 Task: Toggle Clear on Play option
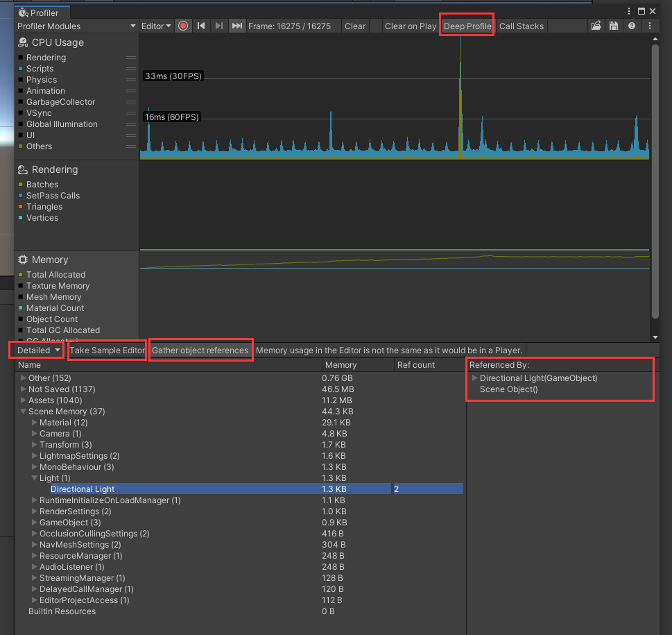coord(410,26)
